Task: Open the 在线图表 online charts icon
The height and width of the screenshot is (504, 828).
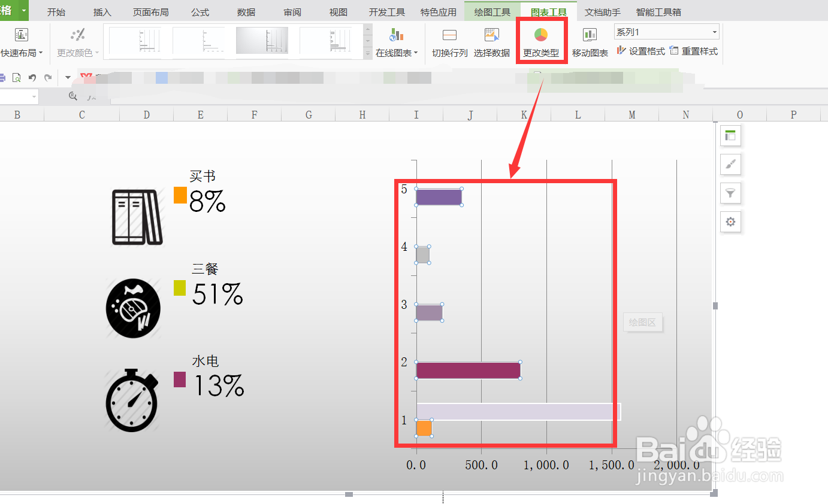Action: [x=397, y=35]
